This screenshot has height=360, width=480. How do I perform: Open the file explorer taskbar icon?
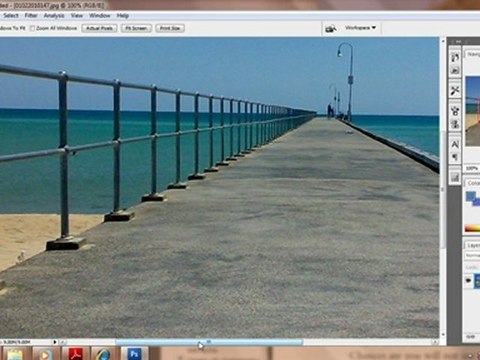click(x=14, y=354)
